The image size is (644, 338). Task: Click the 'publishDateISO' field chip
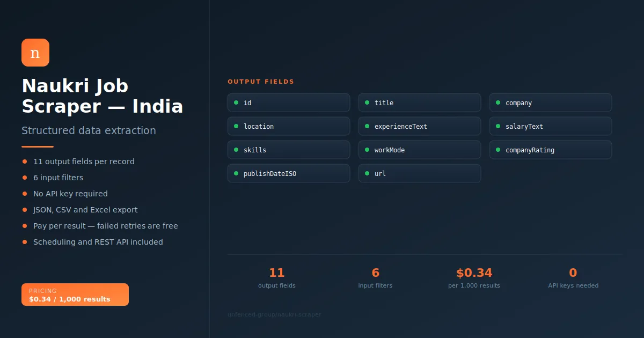tap(289, 173)
